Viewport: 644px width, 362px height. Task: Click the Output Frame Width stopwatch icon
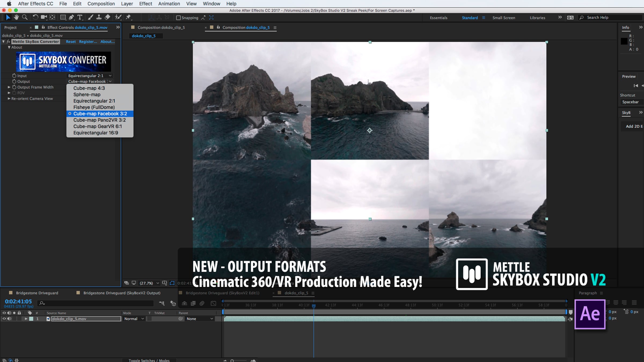(14, 87)
